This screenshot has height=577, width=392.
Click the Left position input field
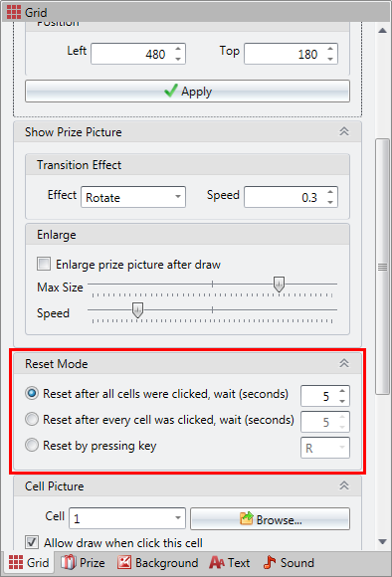pyautogui.click(x=133, y=54)
